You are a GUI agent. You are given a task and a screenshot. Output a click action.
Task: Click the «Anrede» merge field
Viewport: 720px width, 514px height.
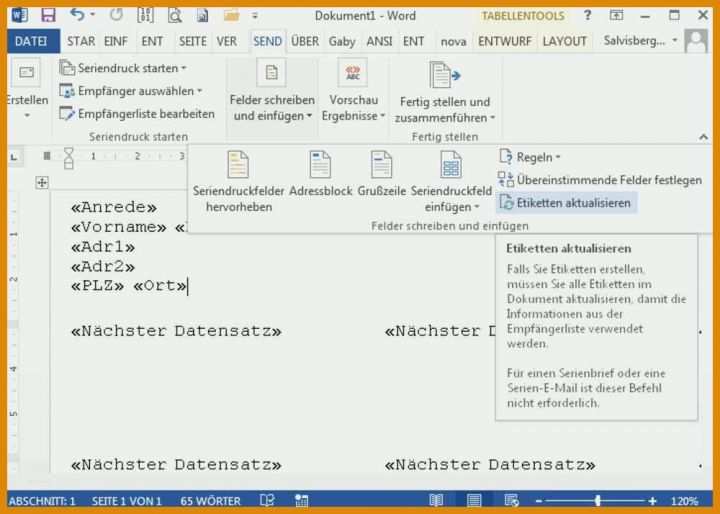(114, 208)
